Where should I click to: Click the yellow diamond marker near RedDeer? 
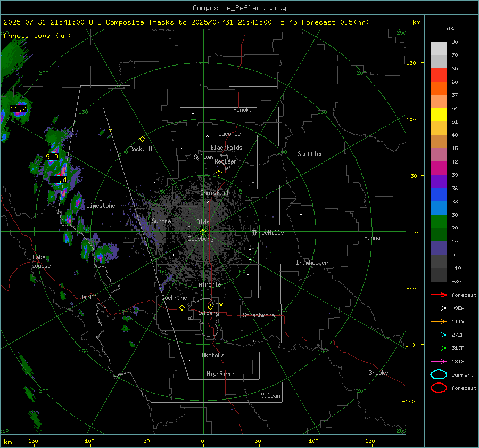(219, 173)
